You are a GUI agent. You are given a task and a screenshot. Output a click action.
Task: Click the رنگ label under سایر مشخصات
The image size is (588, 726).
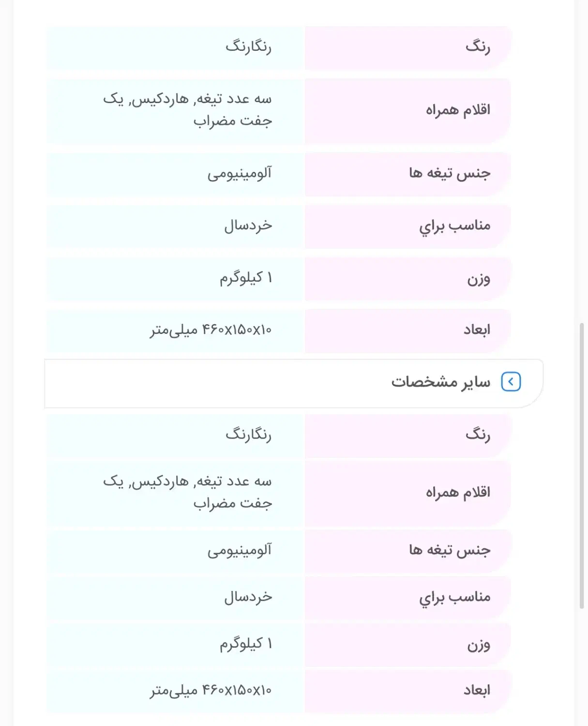point(478,435)
